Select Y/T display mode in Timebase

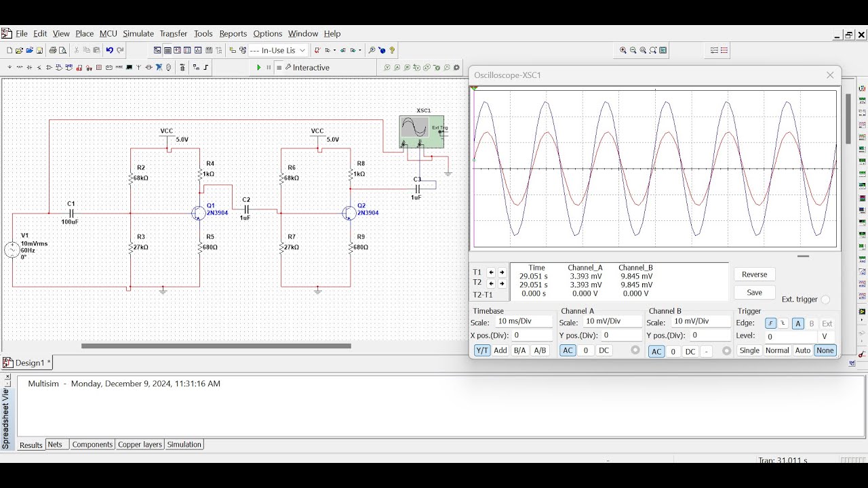coord(481,350)
